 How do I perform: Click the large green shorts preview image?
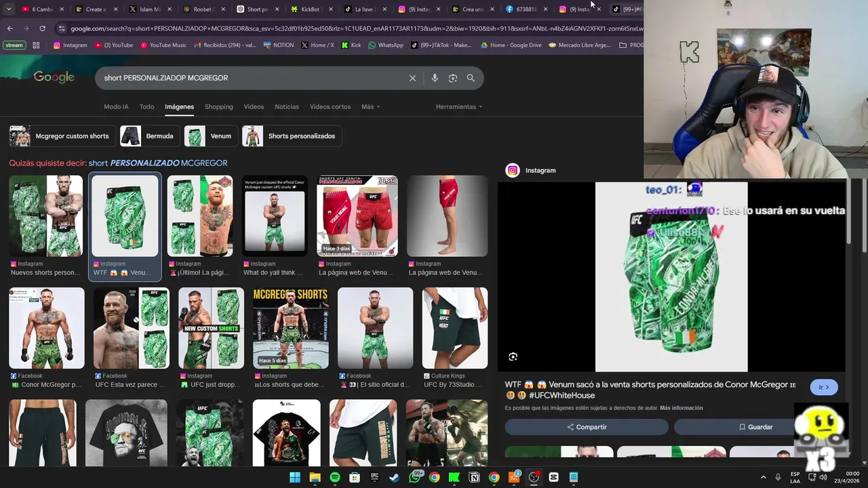tap(671, 277)
